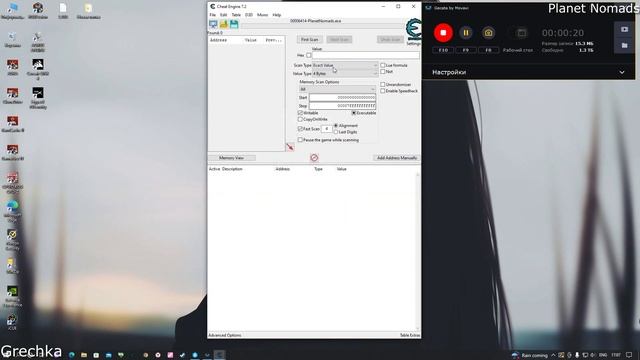The image size is (640, 360).
Task: Select the Last Digits radio button
Action: point(336,132)
